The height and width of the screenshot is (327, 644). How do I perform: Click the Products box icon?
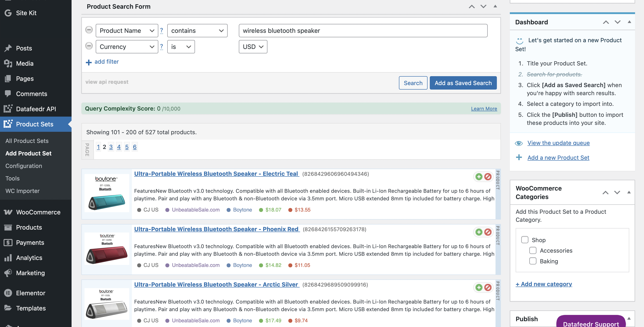click(8, 227)
